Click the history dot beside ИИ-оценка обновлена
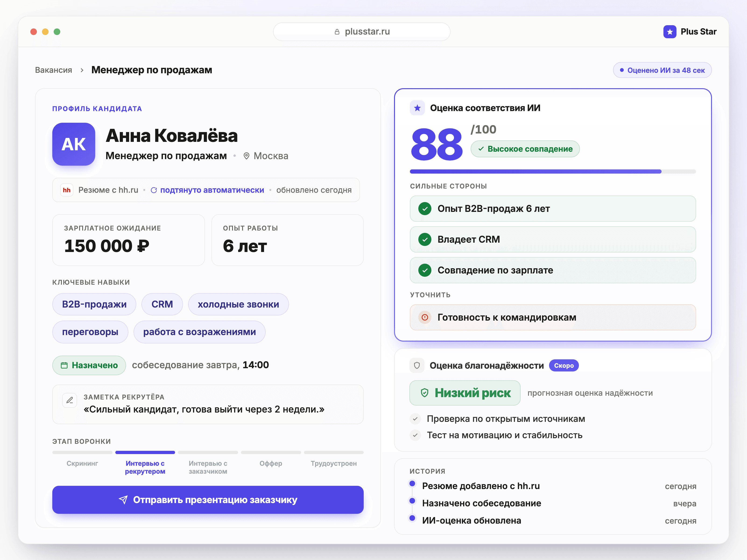 tap(412, 518)
